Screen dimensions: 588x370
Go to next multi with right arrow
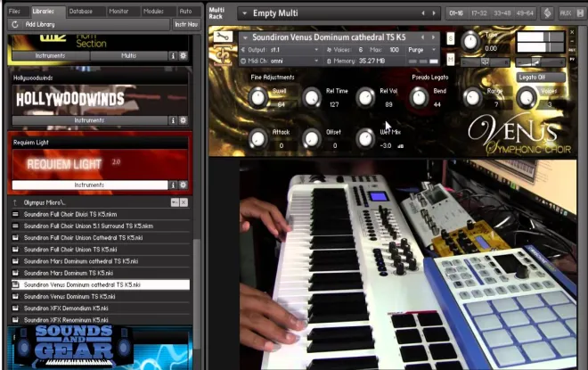pos(434,13)
